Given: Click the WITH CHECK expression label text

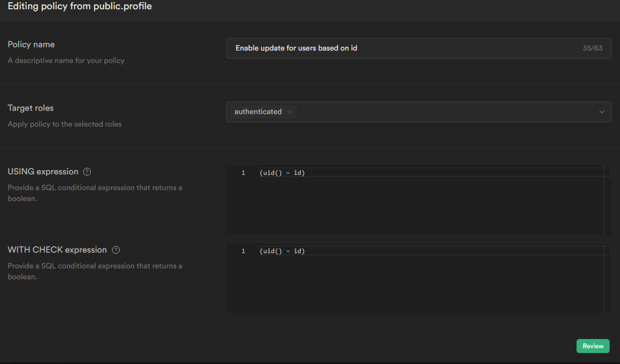Looking at the screenshot, I should [57, 250].
